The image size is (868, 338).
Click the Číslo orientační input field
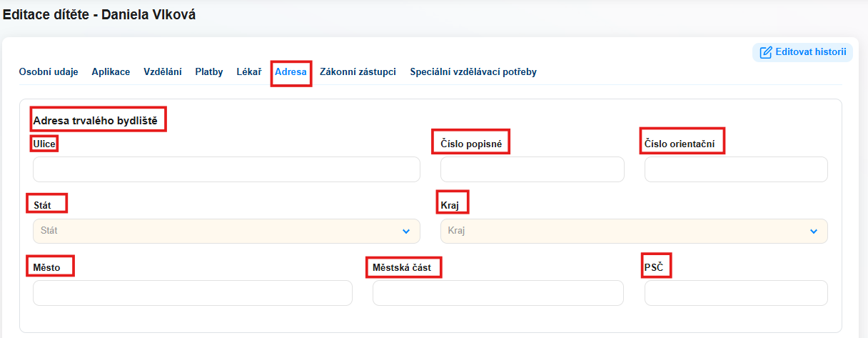736,169
